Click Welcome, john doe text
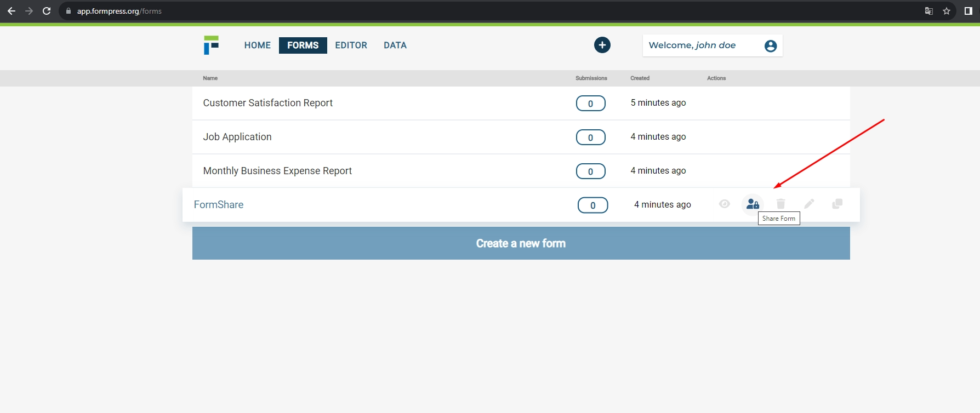Screen dimensions: 980x413 click(x=692, y=45)
